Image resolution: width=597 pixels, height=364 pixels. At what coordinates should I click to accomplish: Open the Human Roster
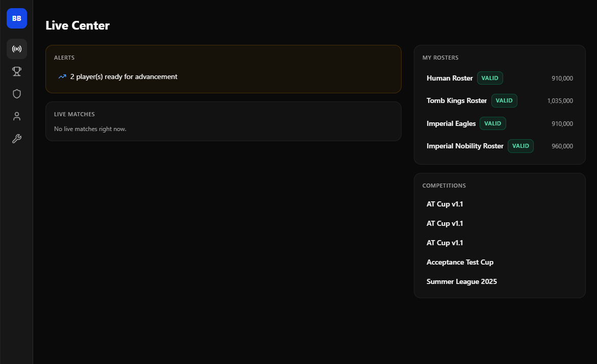pyautogui.click(x=450, y=79)
